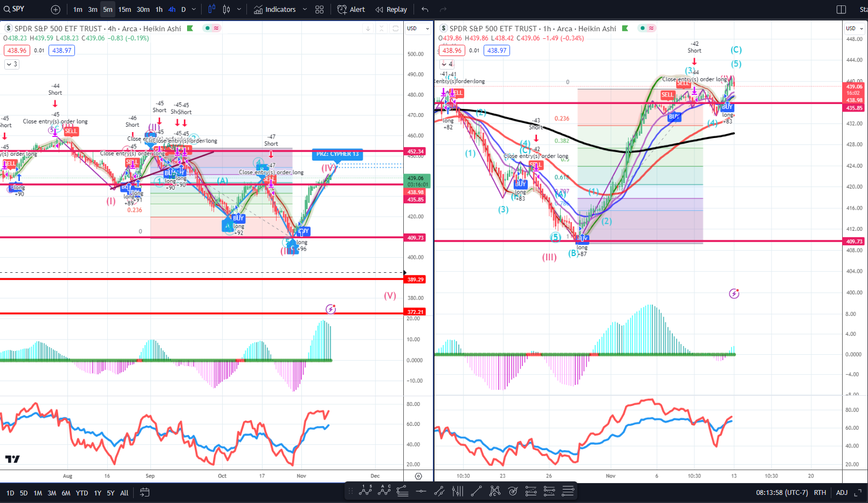Select the All date range
The image size is (868, 503).
click(x=124, y=493)
